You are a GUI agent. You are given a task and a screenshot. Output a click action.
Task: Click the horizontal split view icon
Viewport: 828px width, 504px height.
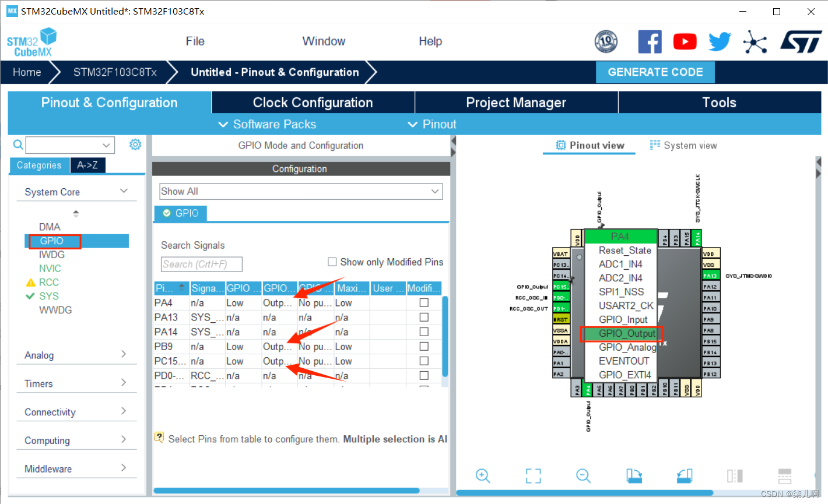(x=785, y=475)
